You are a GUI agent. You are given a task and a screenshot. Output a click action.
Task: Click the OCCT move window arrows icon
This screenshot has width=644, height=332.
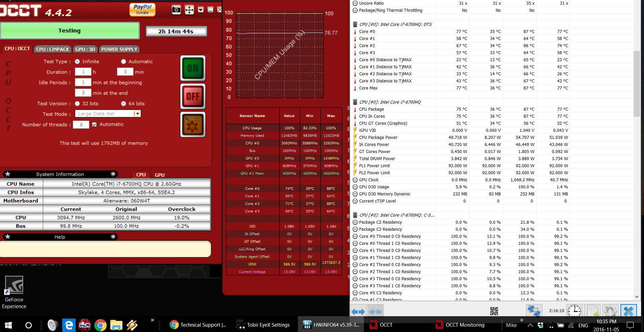189,10
